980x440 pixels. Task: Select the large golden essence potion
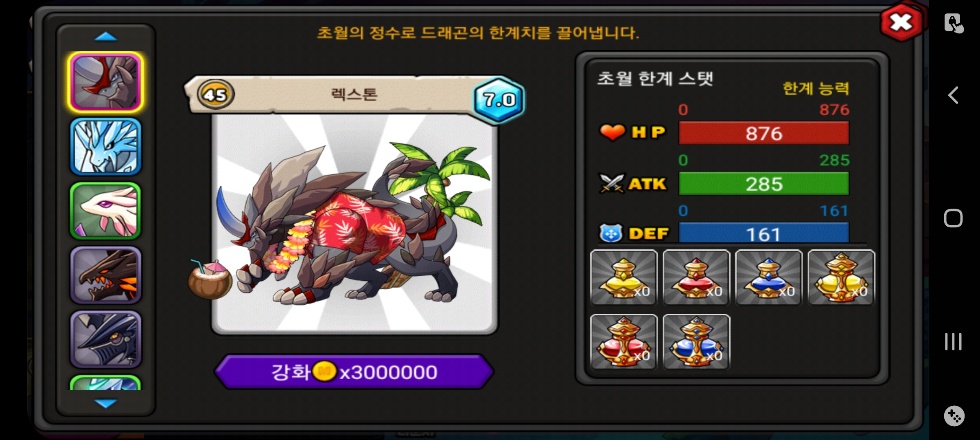(x=841, y=277)
